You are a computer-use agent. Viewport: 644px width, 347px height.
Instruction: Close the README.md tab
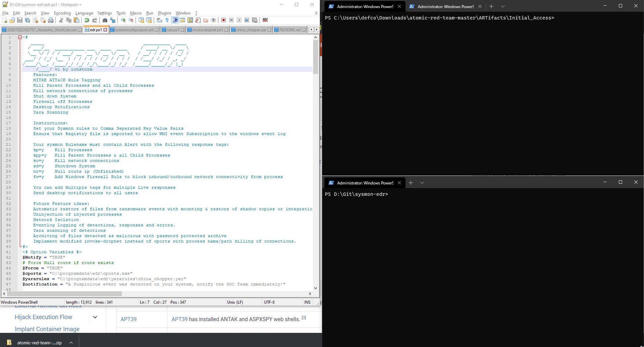pyautogui.click(x=304, y=30)
